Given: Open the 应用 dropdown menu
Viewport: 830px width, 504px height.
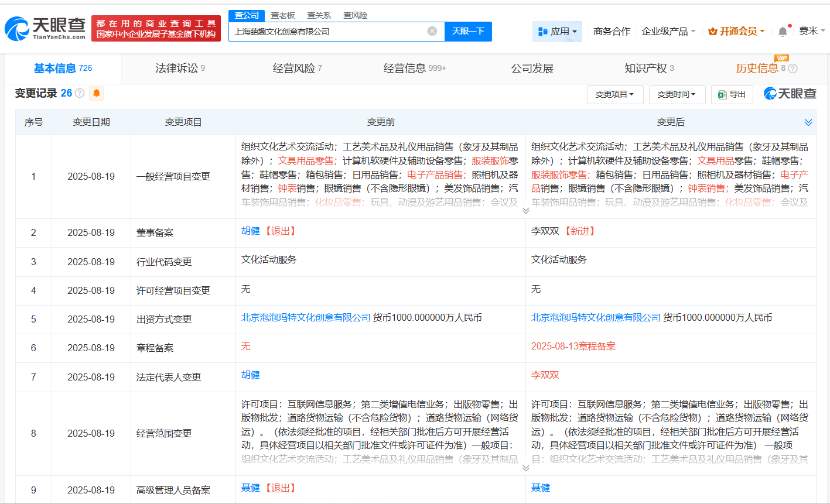Looking at the screenshot, I should 557,32.
